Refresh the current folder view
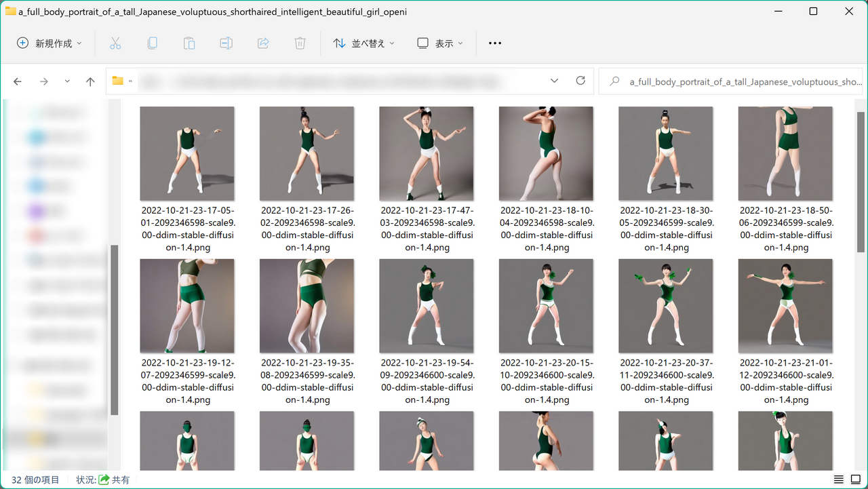868x489 pixels. click(x=580, y=81)
